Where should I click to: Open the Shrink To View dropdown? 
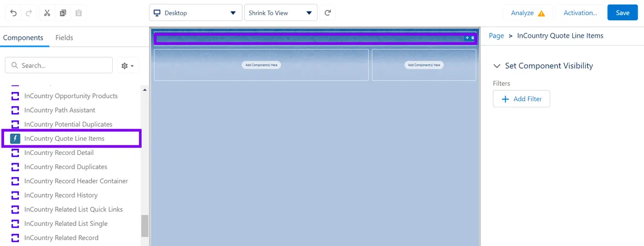[x=280, y=13]
